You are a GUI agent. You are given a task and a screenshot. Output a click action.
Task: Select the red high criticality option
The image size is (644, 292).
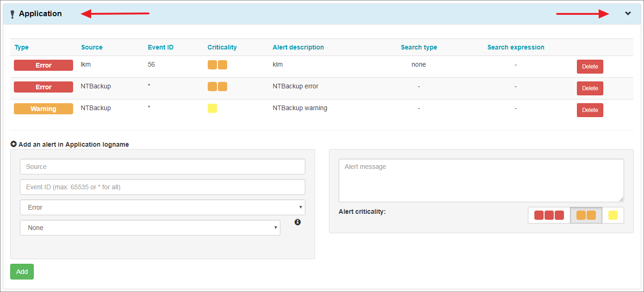(549, 215)
